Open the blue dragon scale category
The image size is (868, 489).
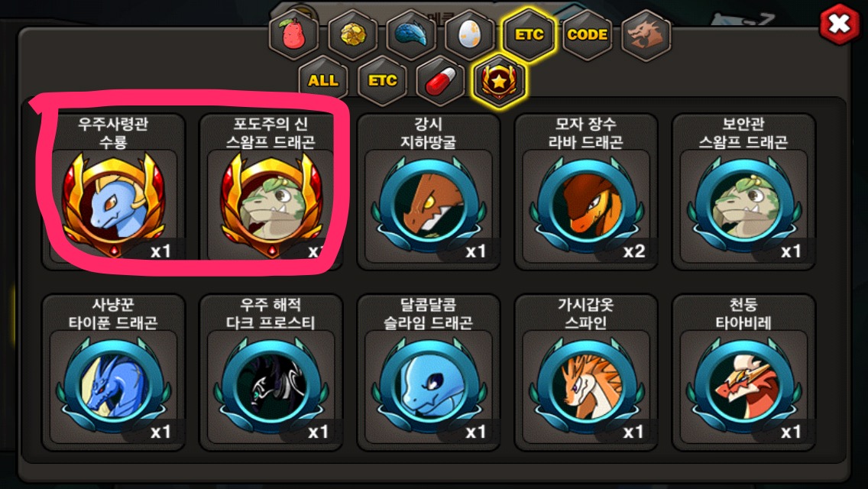tap(411, 34)
